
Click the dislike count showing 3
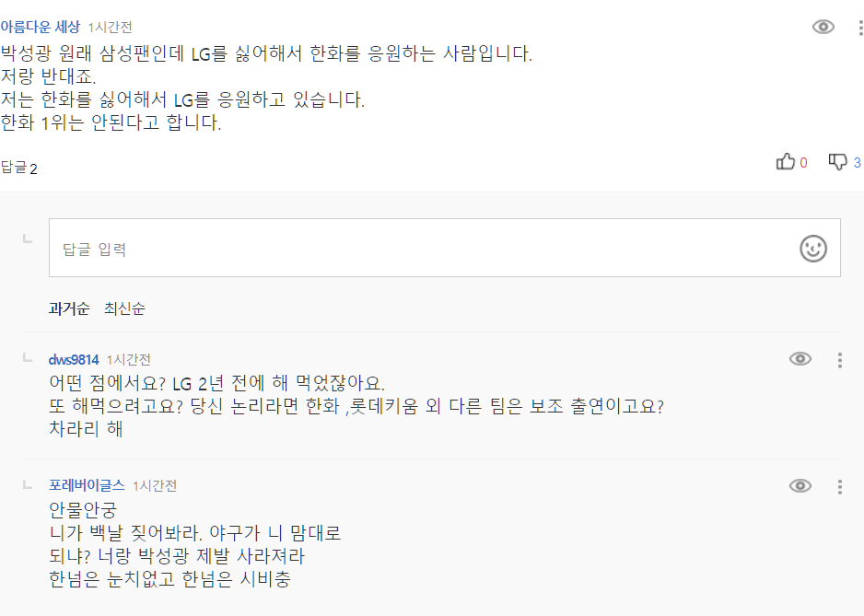pos(856,161)
